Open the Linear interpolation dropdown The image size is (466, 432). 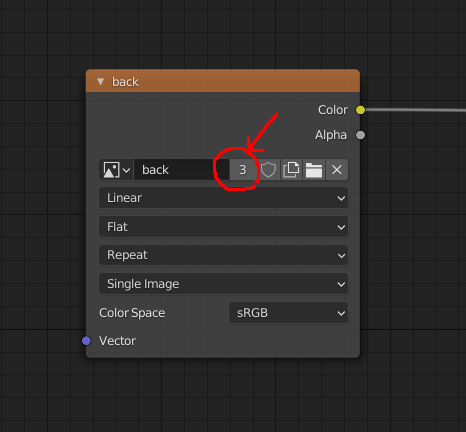click(224, 198)
